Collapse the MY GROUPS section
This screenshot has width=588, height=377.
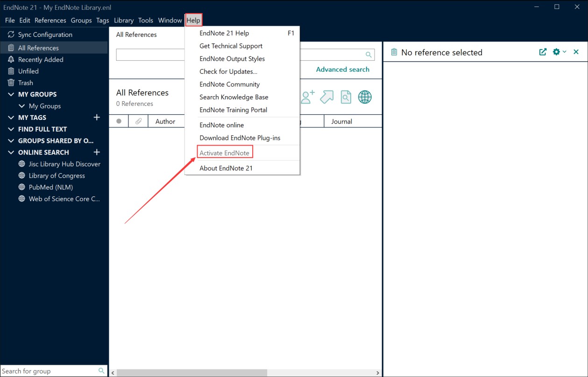click(11, 94)
